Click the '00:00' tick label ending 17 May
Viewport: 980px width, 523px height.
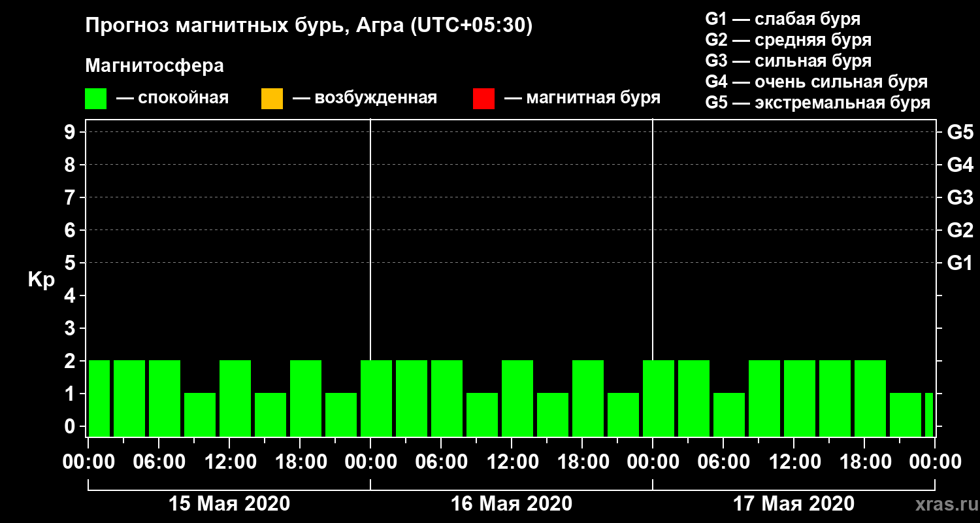coord(935,462)
